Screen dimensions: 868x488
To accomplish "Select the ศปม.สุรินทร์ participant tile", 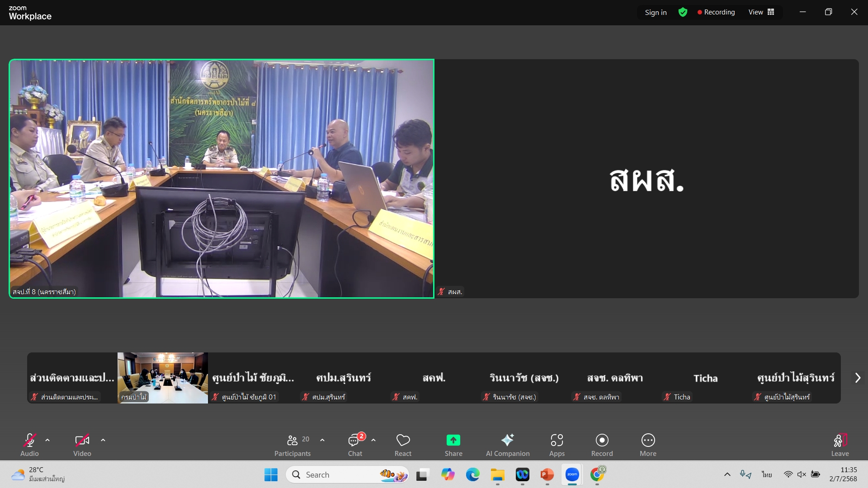I will tap(344, 378).
